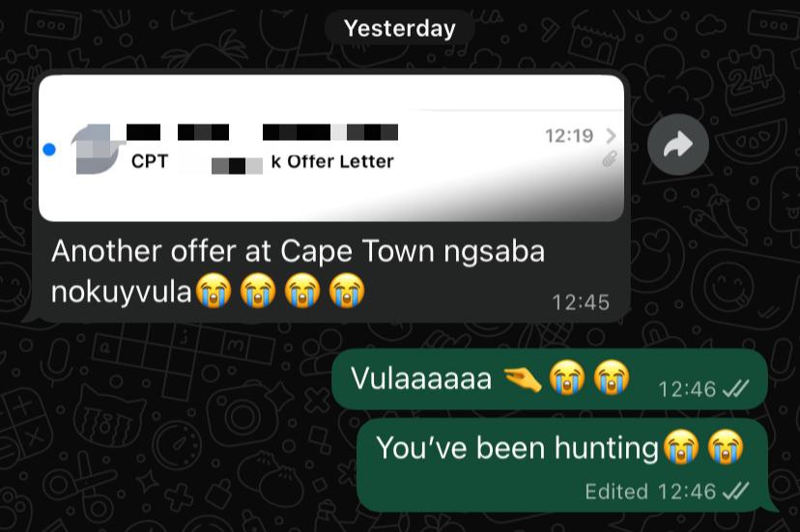Screen dimensions: 800x532
Task: Click the last crying emoji after 'hunting'
Action: [x=725, y=447]
